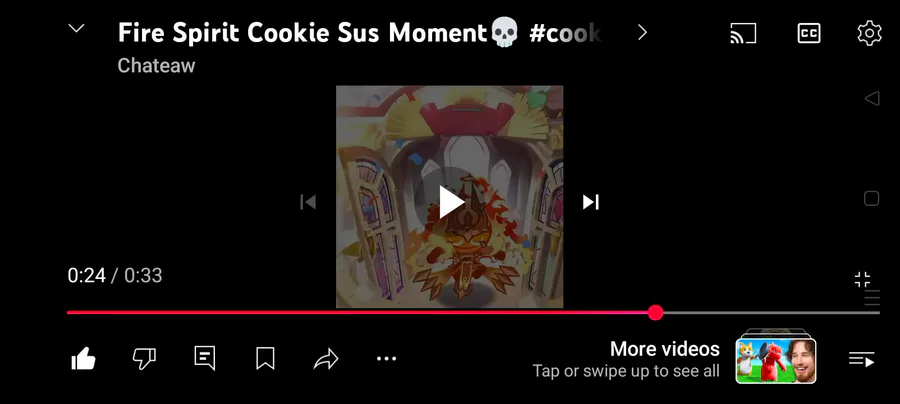Exit fullscreen with the collapse icon
This screenshot has width=900, height=404.
pos(862,280)
